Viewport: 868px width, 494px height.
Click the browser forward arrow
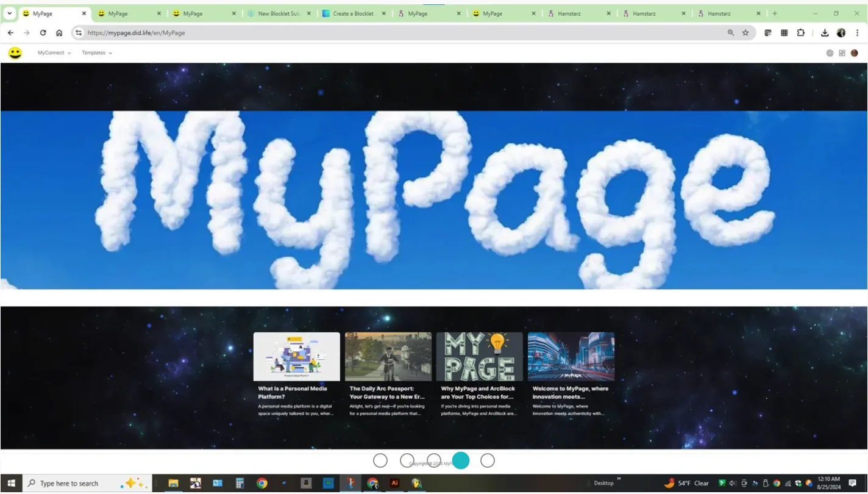[26, 33]
